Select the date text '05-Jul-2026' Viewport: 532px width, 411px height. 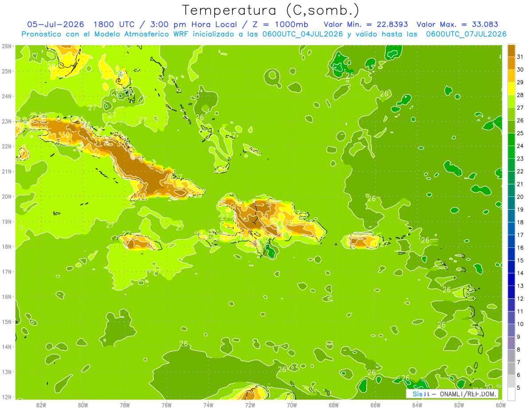tap(55, 24)
